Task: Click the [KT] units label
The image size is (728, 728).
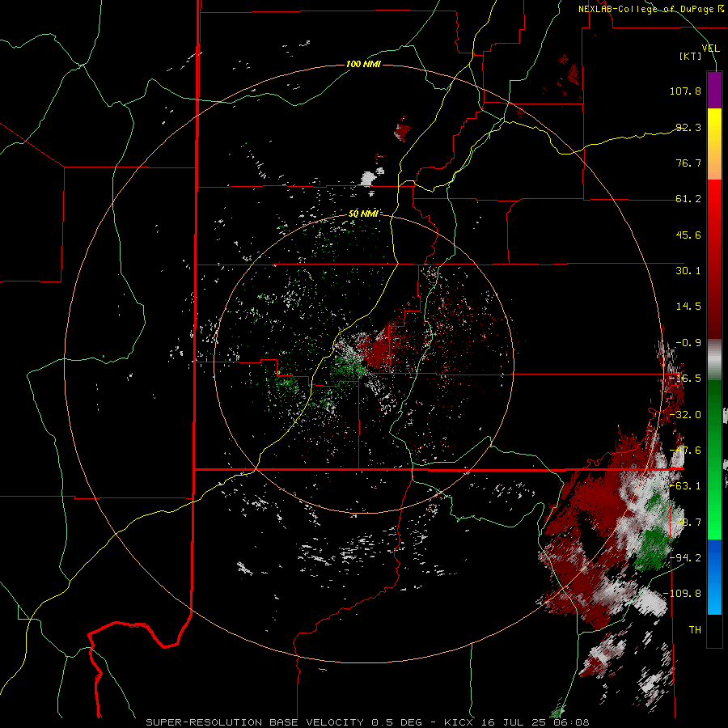Action: [x=691, y=56]
